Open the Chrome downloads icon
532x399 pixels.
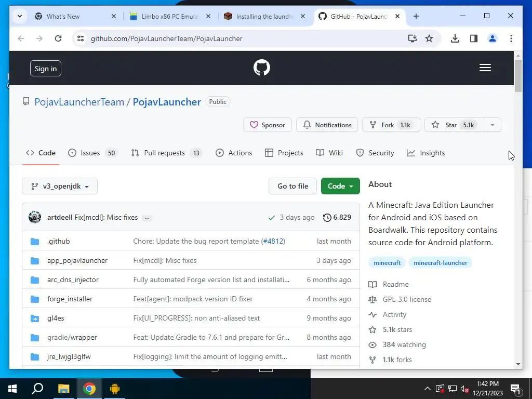point(455,38)
